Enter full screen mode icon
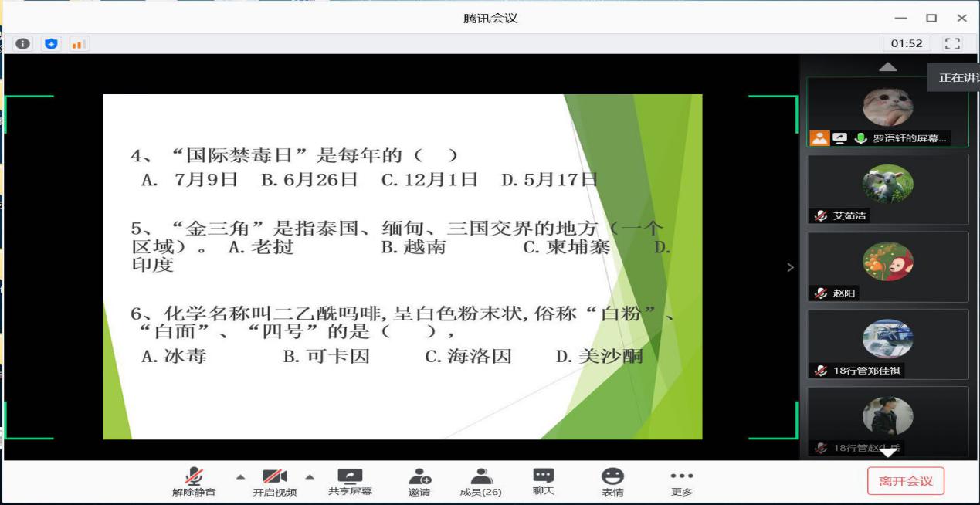Screen dimensions: 980x505 coord(953,44)
